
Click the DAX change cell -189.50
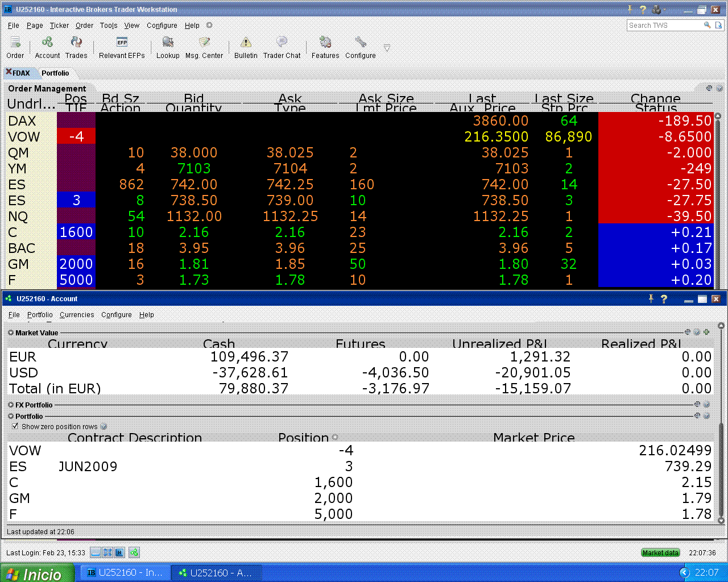655,120
